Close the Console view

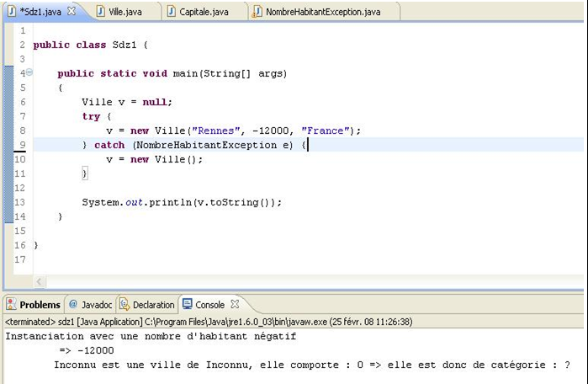pyautogui.click(x=235, y=305)
